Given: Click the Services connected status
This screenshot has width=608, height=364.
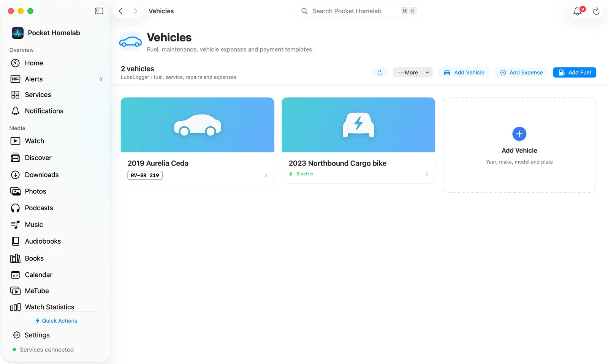Looking at the screenshot, I should pos(43,350).
